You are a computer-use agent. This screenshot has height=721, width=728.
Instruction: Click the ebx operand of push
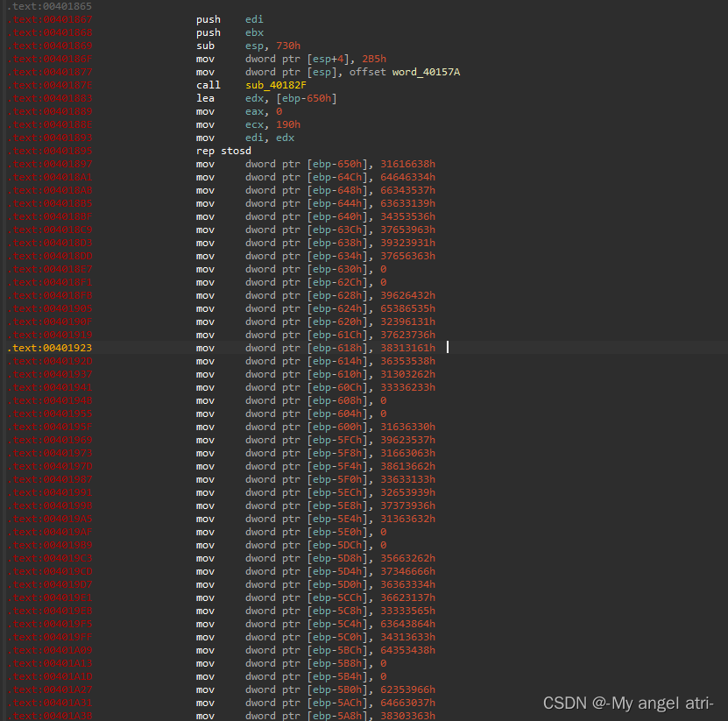[254, 33]
